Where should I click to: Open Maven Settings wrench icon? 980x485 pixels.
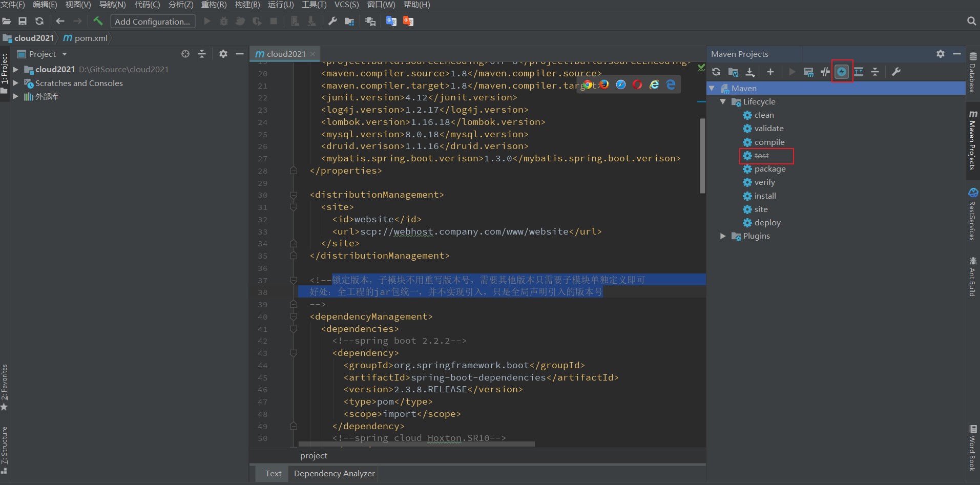pyautogui.click(x=896, y=72)
